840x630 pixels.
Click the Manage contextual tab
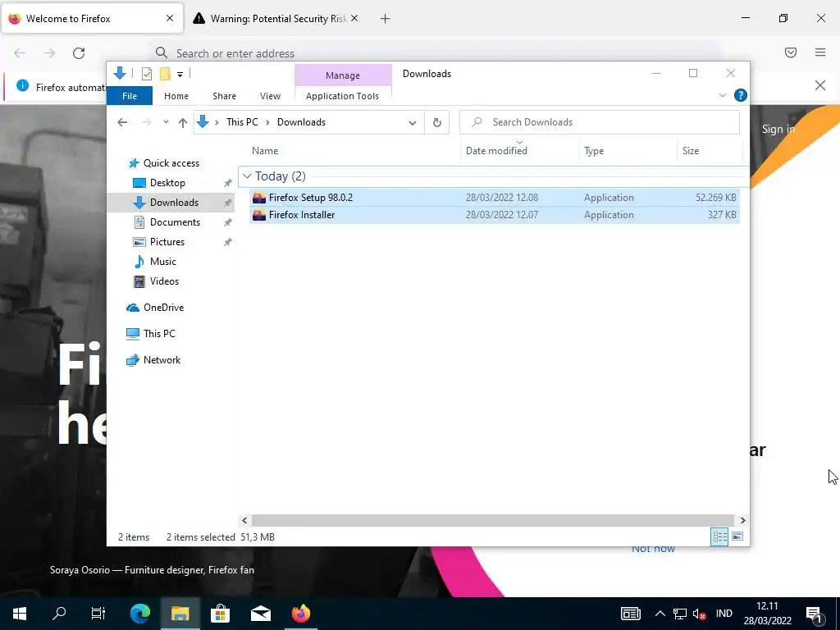pos(343,75)
